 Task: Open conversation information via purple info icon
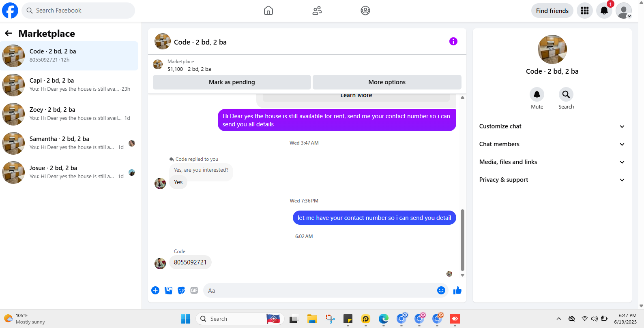click(x=453, y=41)
